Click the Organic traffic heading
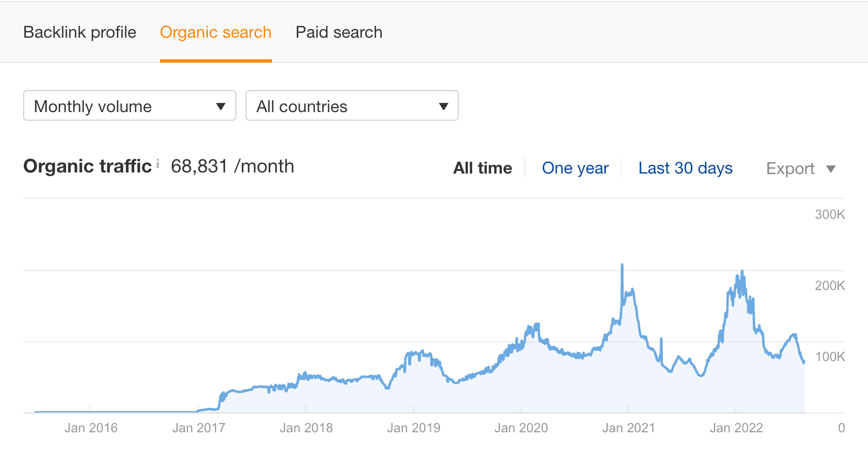The image size is (868, 456). coord(87,167)
